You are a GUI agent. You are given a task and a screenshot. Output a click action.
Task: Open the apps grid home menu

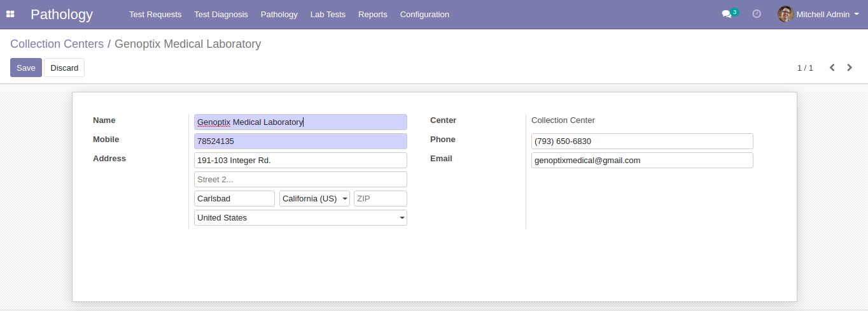click(10, 14)
